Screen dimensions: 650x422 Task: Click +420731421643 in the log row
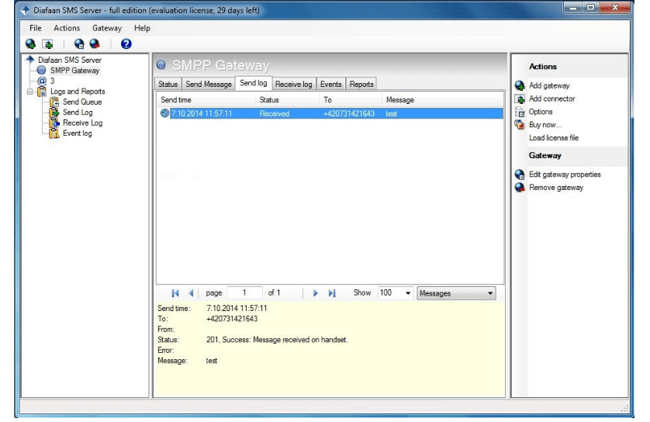pyautogui.click(x=349, y=114)
